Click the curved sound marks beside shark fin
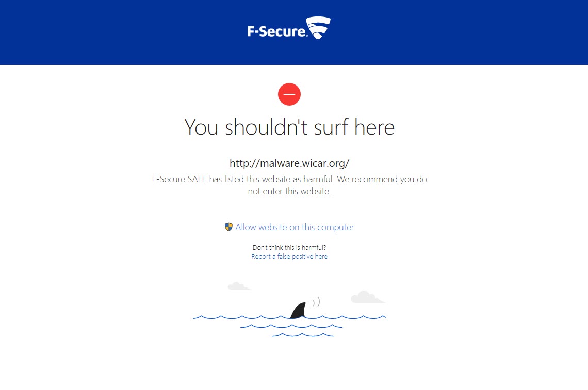This screenshot has height=390, width=588. point(316,302)
